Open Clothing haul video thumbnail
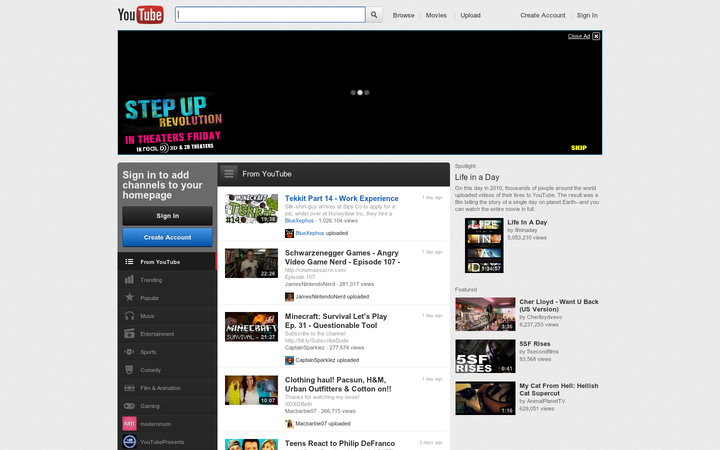 [251, 390]
